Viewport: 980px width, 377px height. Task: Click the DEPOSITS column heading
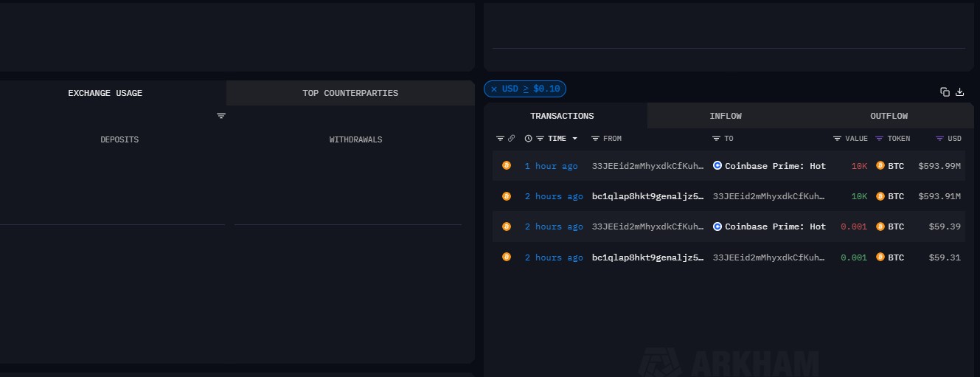coord(119,139)
